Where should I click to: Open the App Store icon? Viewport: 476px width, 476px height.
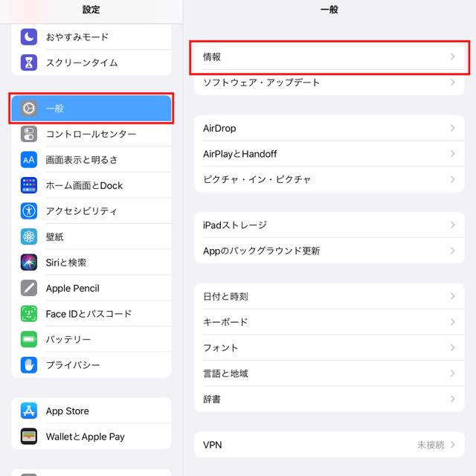coord(29,411)
